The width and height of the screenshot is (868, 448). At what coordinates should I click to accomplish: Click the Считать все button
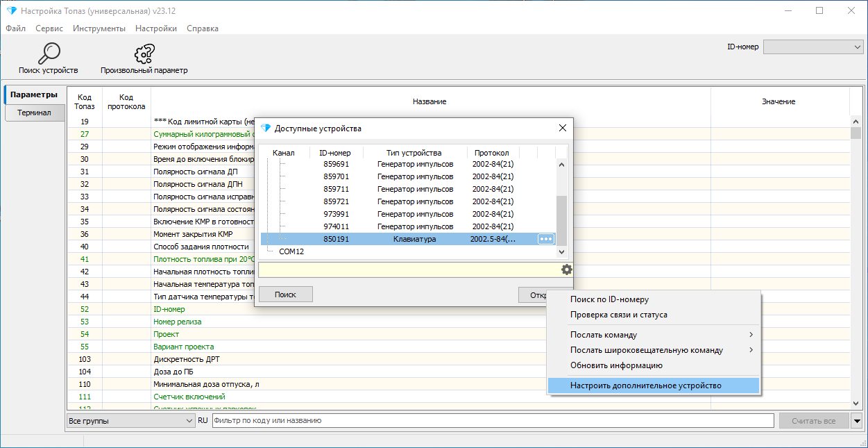pos(813,420)
